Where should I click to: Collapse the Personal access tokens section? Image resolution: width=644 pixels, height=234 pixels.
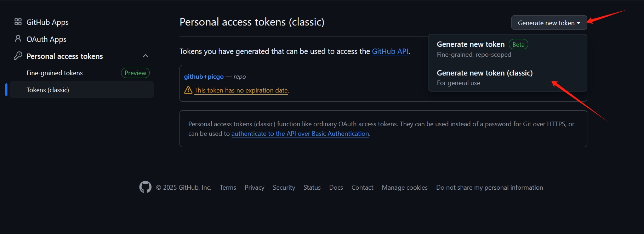point(146,56)
